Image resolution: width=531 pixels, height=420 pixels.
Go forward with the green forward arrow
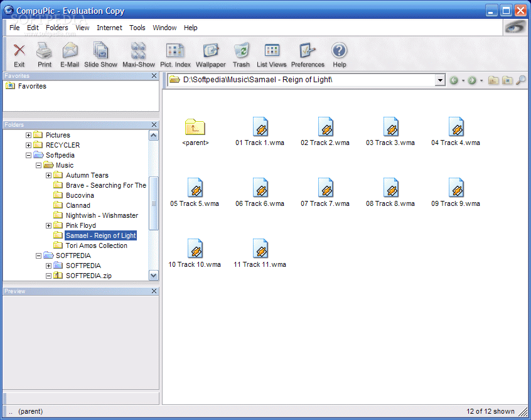(472, 80)
